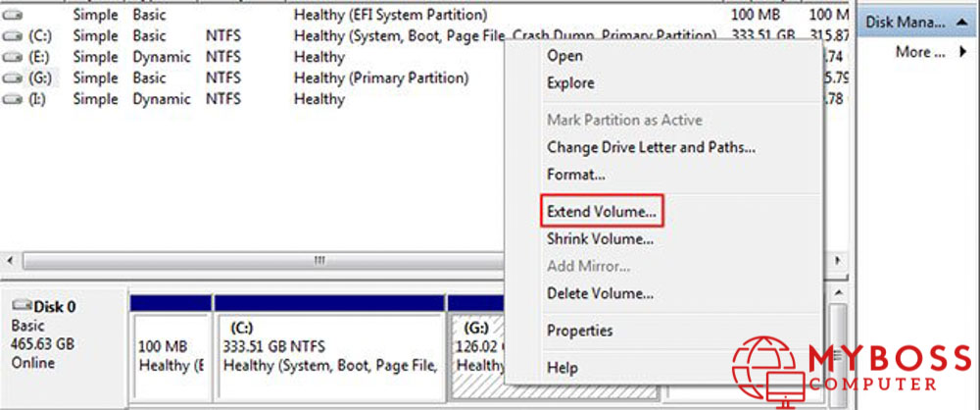Click the (G:) volume drive icon

pos(13,77)
